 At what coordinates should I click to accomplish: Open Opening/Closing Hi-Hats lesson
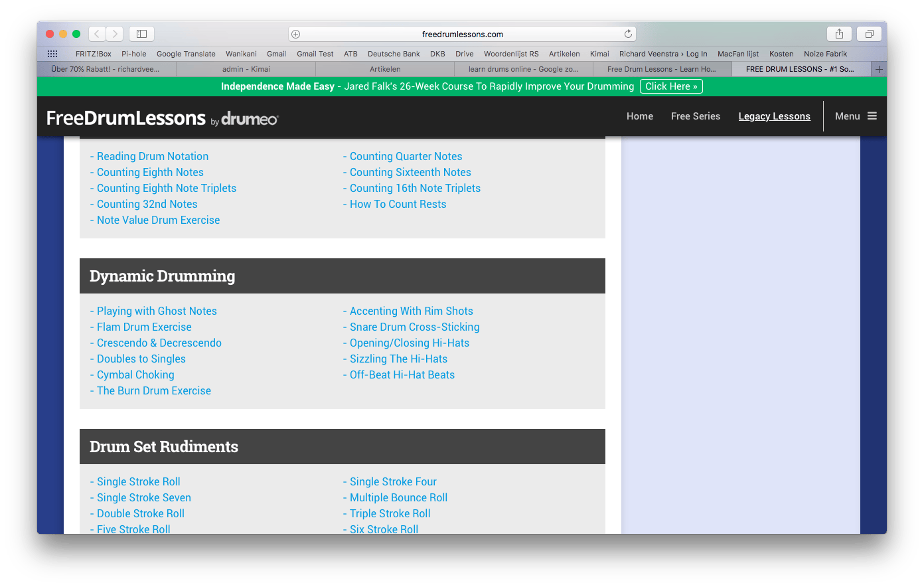[x=410, y=343]
